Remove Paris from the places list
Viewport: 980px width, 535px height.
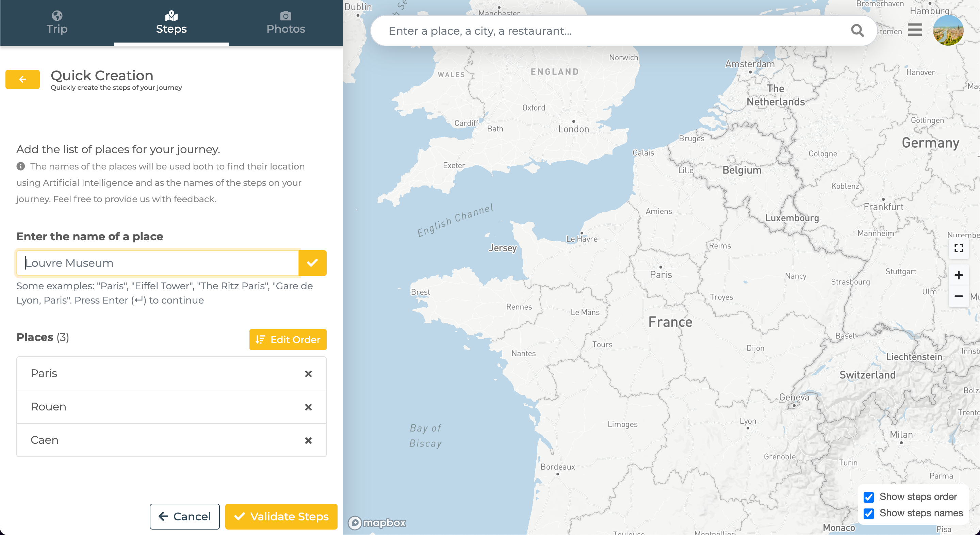point(308,374)
